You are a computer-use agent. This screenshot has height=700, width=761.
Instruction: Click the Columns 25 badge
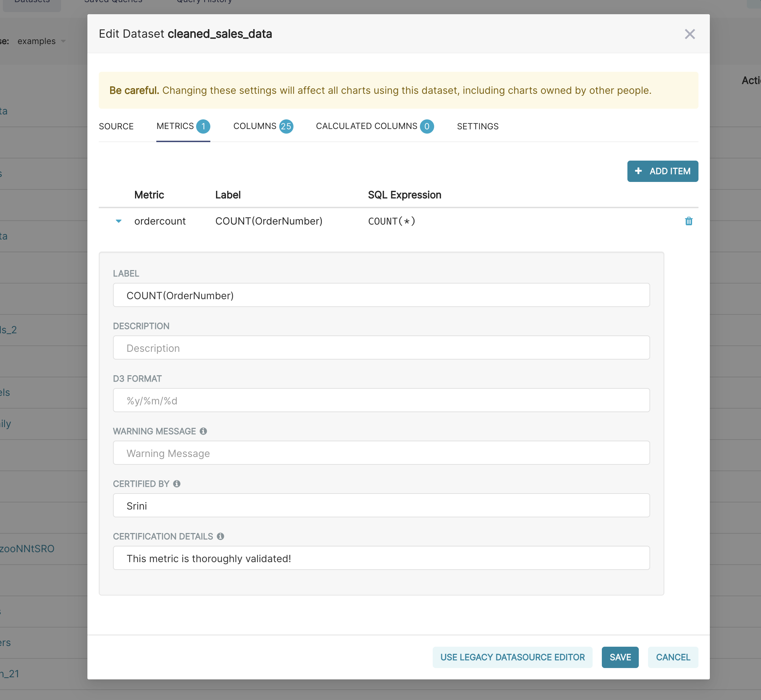(x=286, y=126)
